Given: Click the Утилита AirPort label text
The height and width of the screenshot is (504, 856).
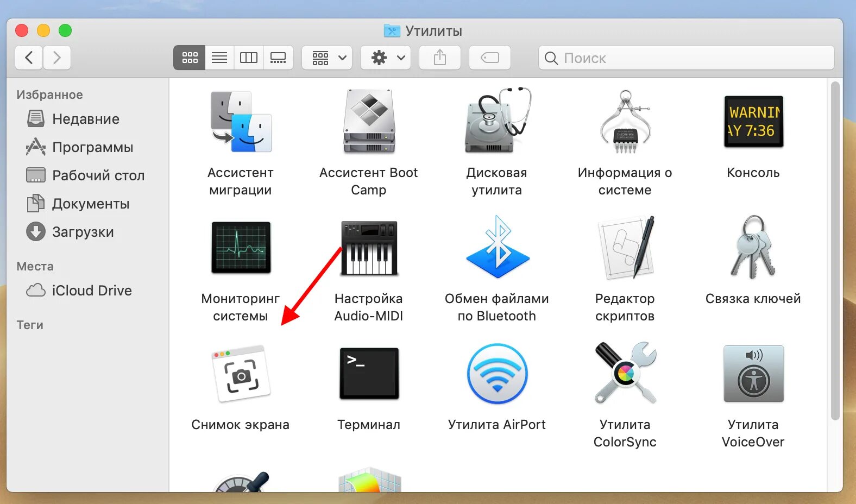Looking at the screenshot, I should coord(497,425).
